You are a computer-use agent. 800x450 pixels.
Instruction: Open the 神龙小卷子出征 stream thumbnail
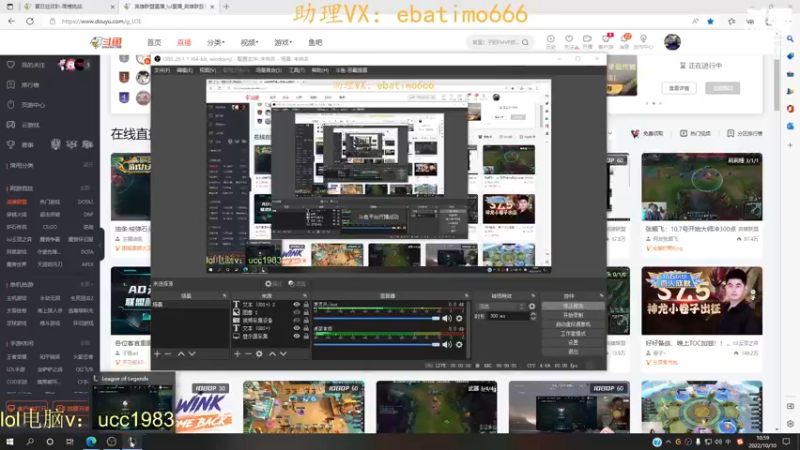click(702, 301)
